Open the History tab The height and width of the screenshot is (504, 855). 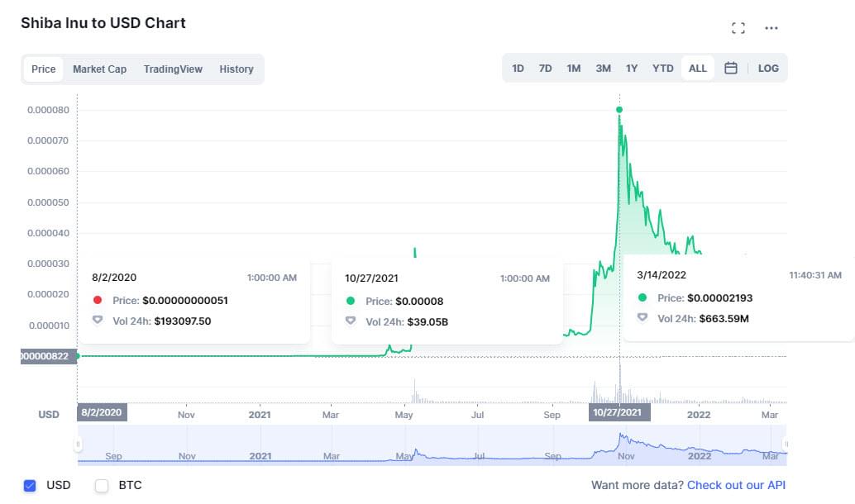[x=236, y=69]
